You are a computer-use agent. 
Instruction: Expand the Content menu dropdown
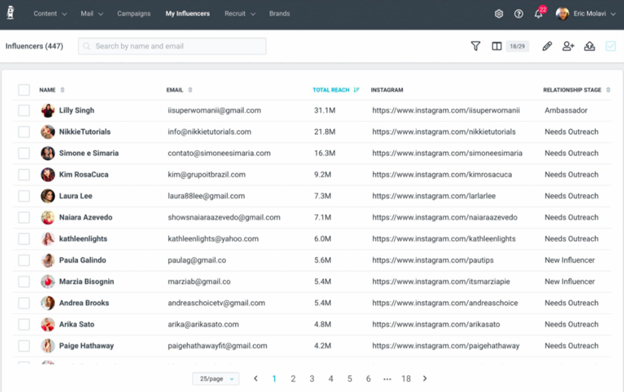pos(50,14)
